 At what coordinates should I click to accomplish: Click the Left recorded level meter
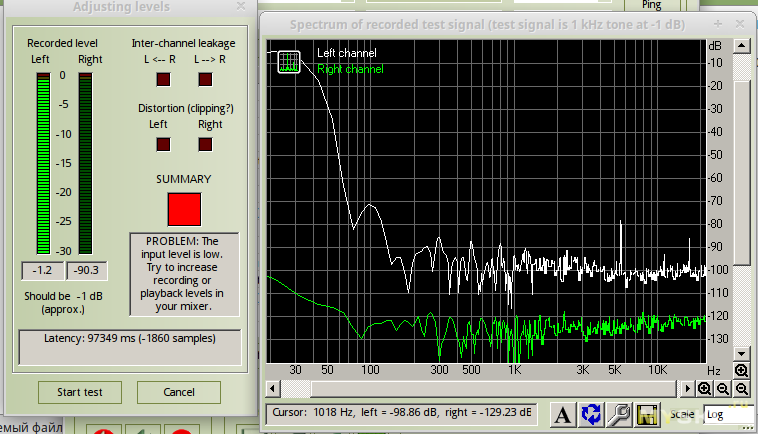(x=44, y=163)
